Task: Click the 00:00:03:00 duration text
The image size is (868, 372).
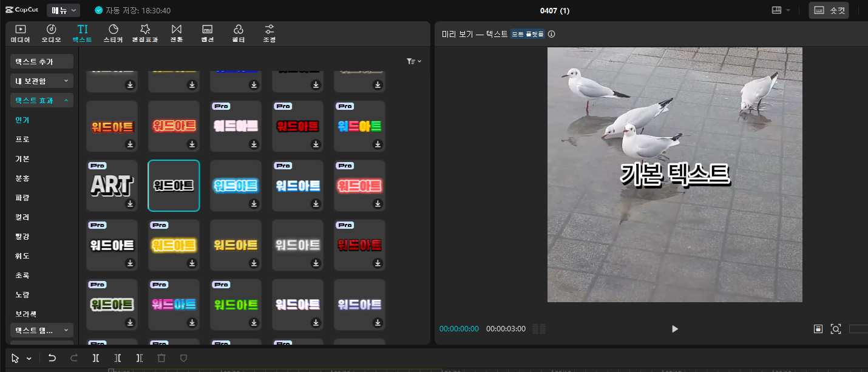Action: pyautogui.click(x=506, y=329)
